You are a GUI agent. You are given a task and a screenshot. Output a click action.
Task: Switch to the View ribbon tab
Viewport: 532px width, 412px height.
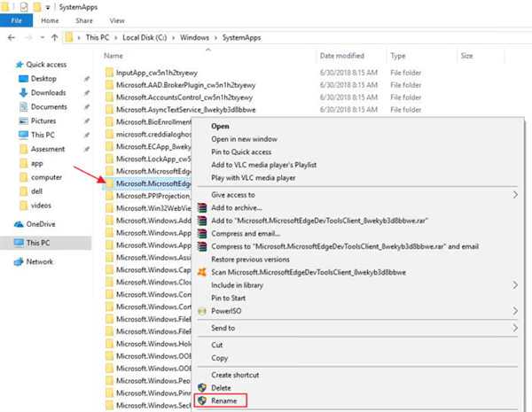pos(117,20)
